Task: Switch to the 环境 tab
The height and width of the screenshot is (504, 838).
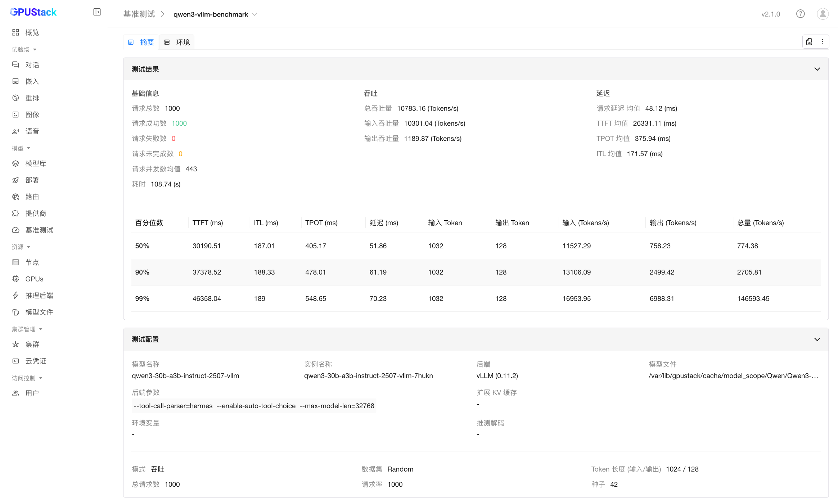Action: point(177,42)
